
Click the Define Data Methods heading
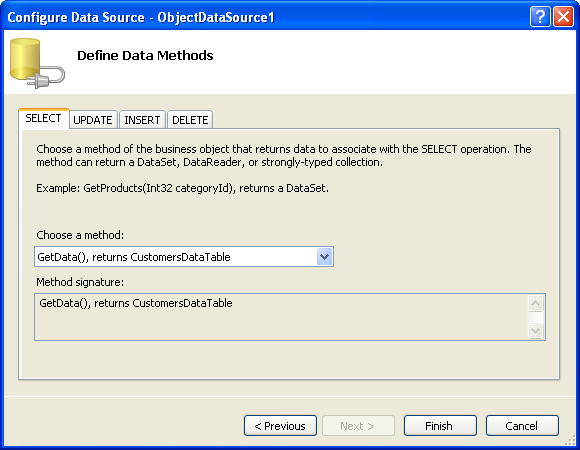(145, 55)
